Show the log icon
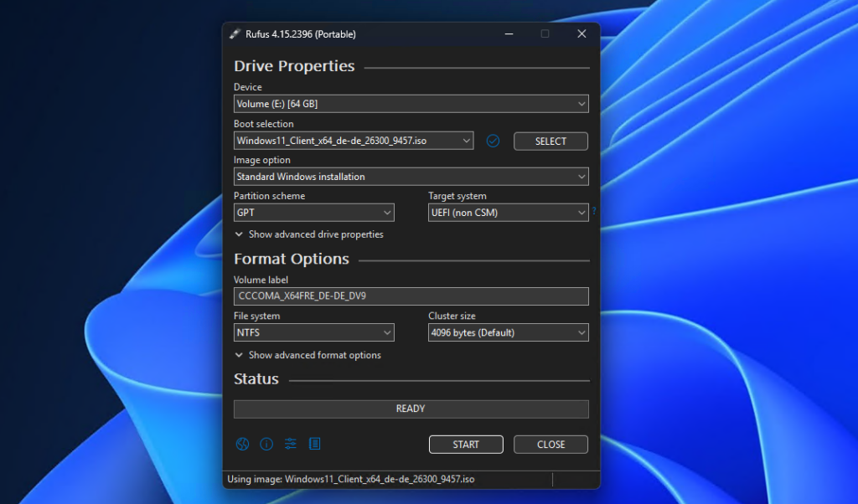 tap(315, 444)
